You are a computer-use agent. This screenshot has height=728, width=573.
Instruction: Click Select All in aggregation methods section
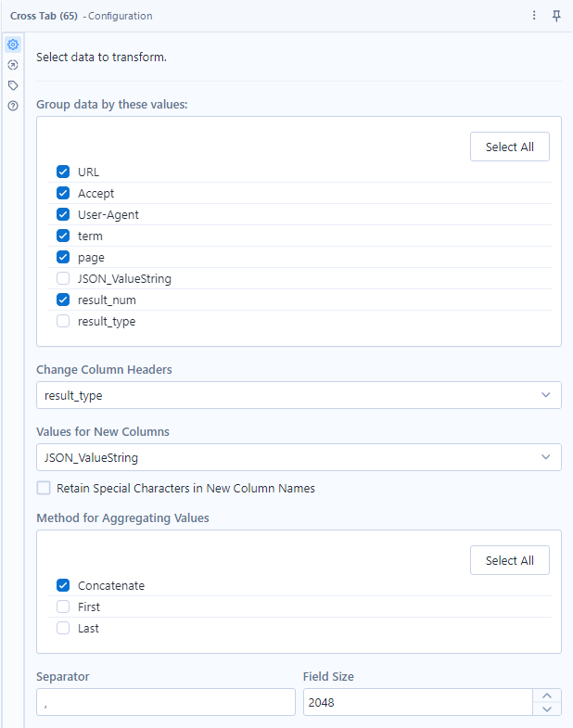[x=509, y=560]
